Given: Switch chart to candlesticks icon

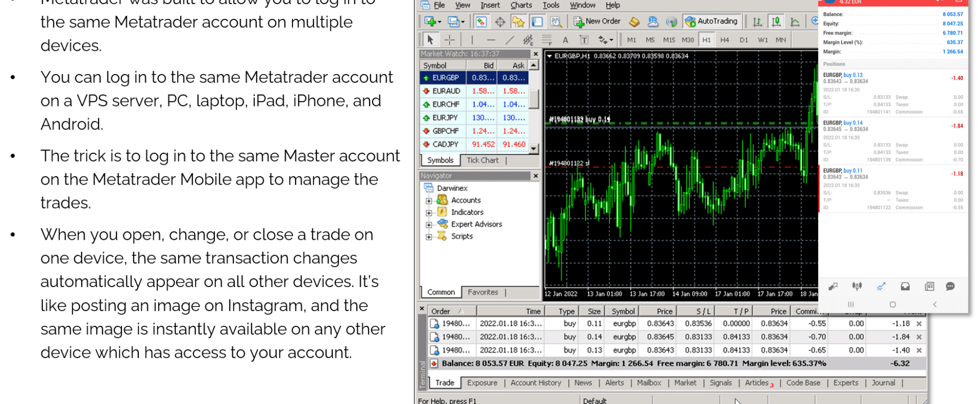Looking at the screenshot, I should coord(776,22).
